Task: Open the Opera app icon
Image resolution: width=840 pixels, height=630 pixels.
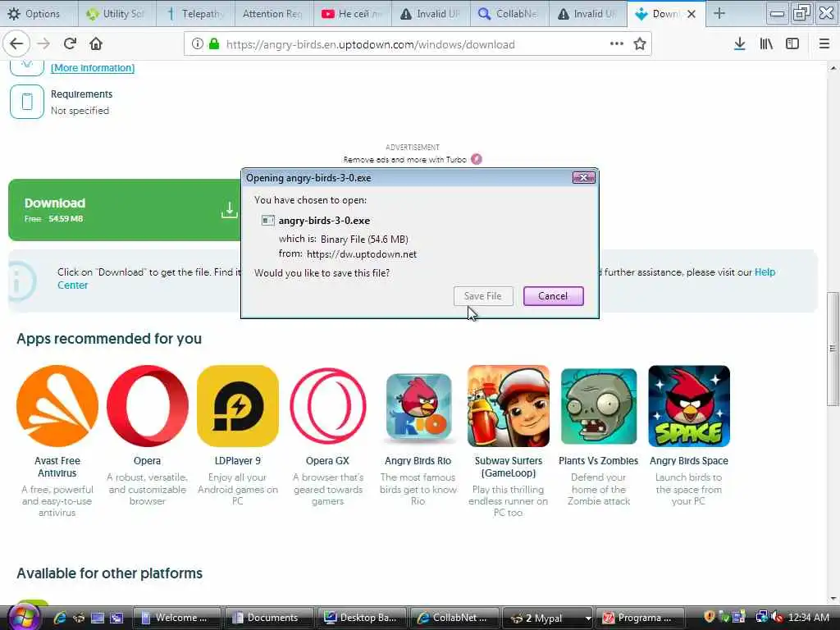Action: pos(148,406)
